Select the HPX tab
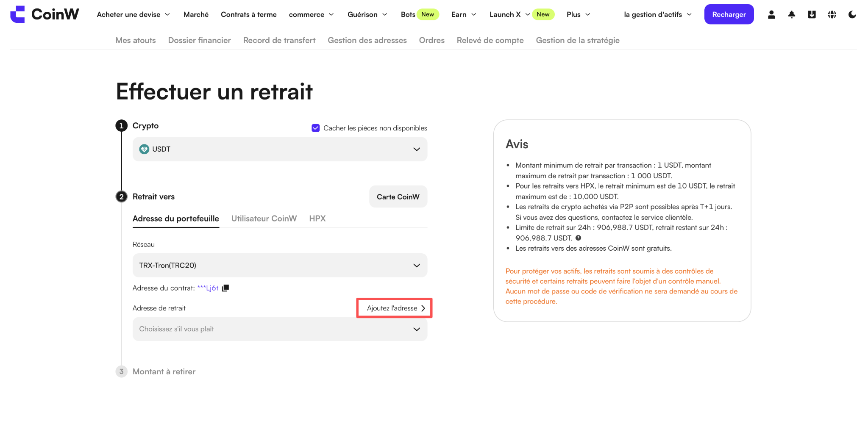868x426 pixels. click(x=317, y=219)
